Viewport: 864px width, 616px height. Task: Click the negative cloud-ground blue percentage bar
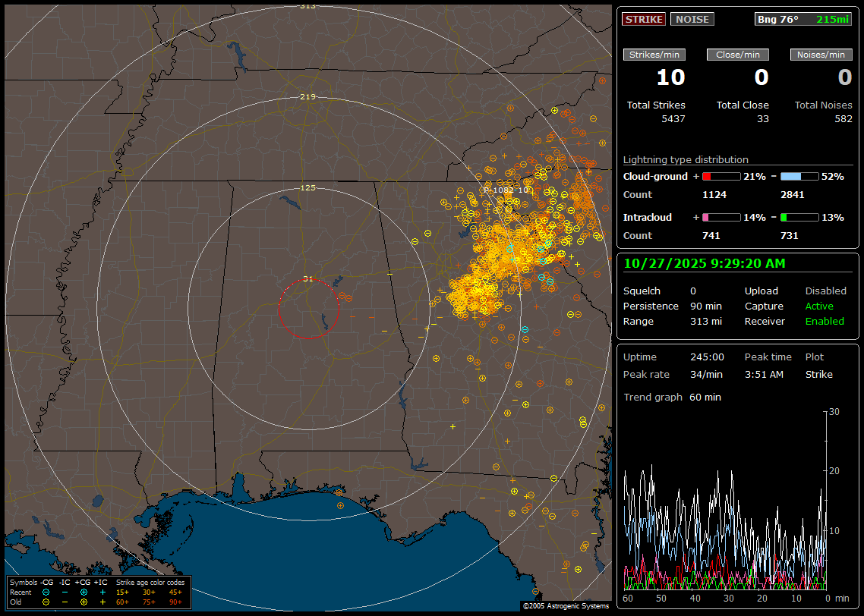point(799,176)
